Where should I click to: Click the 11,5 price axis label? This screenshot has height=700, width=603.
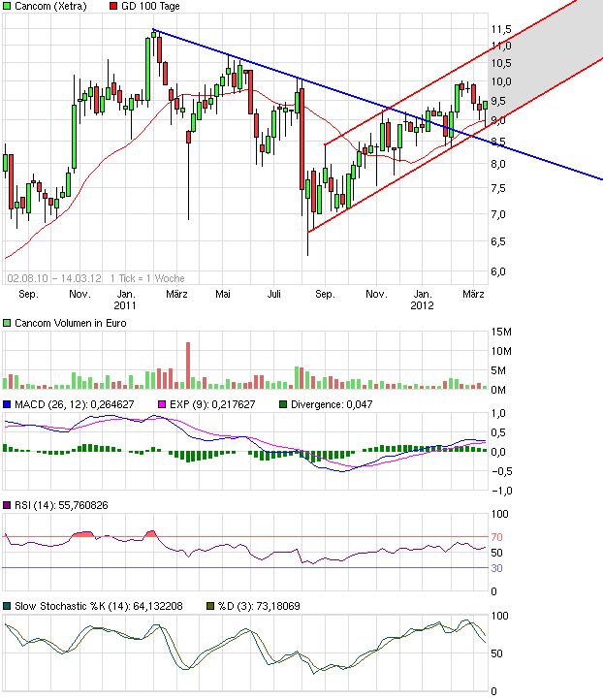[x=501, y=29]
